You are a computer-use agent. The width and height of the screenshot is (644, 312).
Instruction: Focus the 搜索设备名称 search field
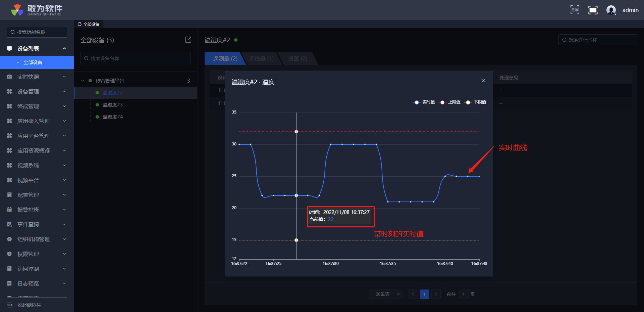136,58
